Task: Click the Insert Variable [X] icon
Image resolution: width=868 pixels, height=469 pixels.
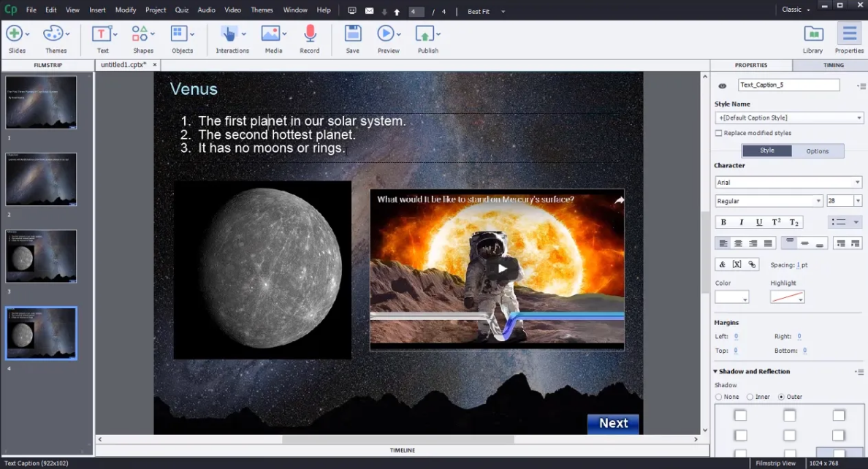Action: 736,264
